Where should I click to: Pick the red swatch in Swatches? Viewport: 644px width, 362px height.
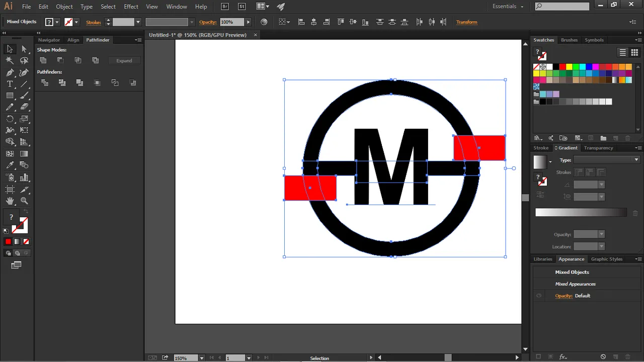click(562, 67)
